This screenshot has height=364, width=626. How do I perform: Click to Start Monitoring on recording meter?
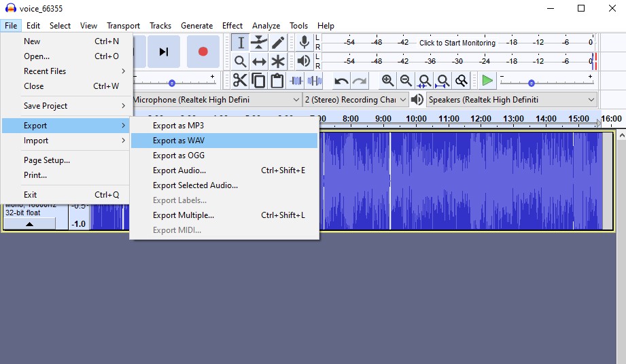457,43
